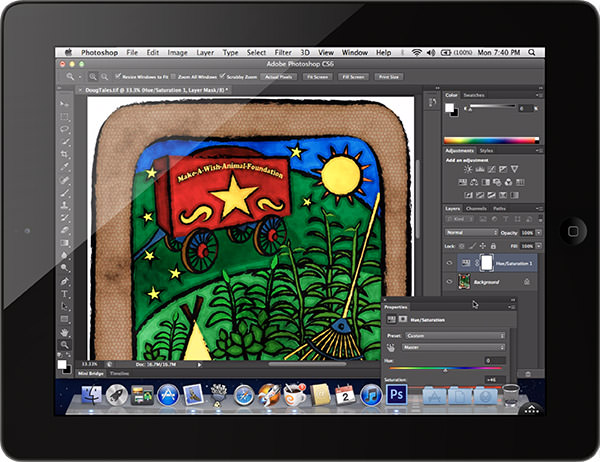
Task: Toggle Lock transparent pixels
Action: point(462,246)
